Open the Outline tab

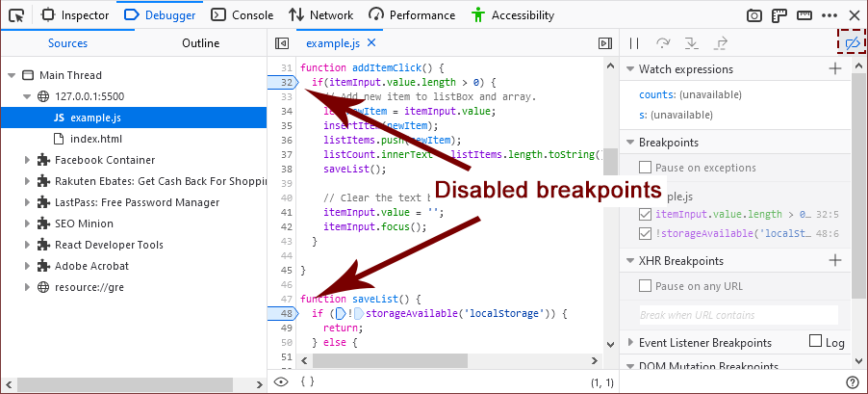[200, 43]
